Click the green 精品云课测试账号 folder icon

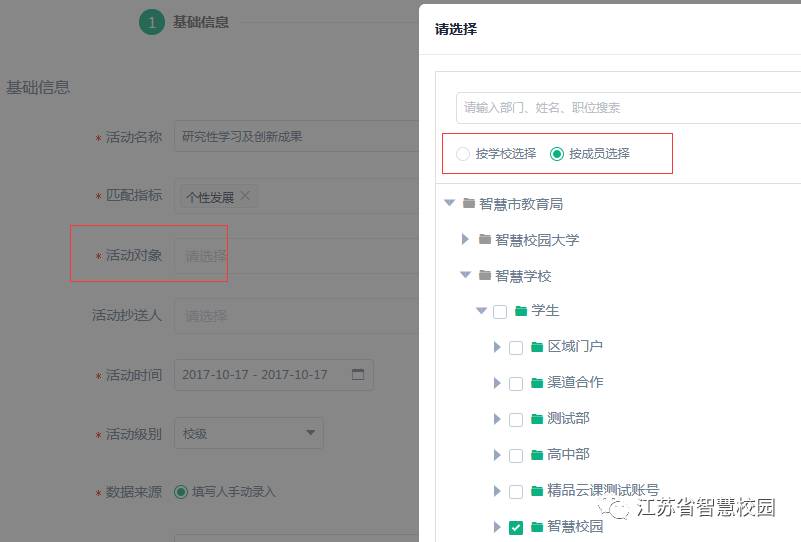point(537,491)
